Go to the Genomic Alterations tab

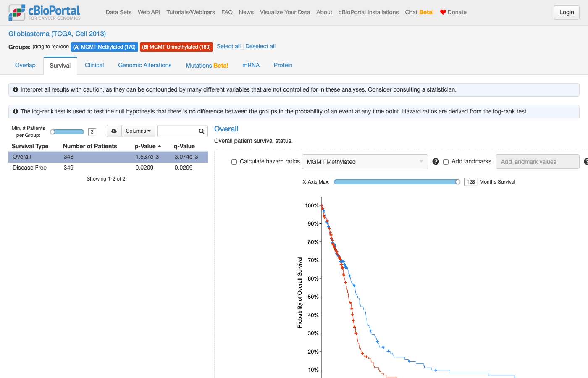point(145,65)
